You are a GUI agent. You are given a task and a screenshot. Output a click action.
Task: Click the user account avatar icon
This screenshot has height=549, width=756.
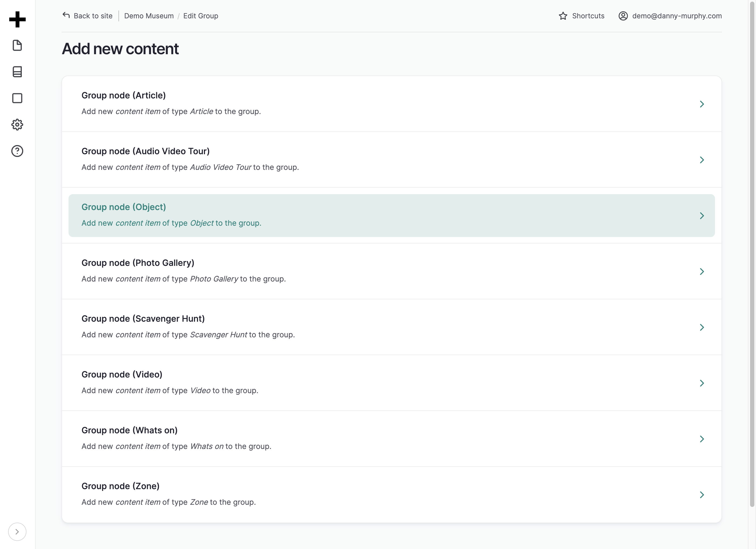[623, 16]
